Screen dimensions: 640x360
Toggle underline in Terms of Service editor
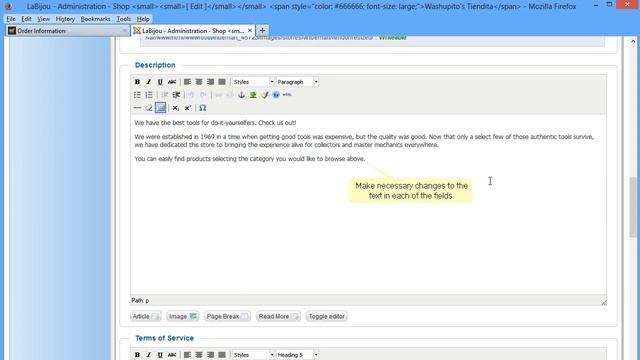tap(160, 355)
